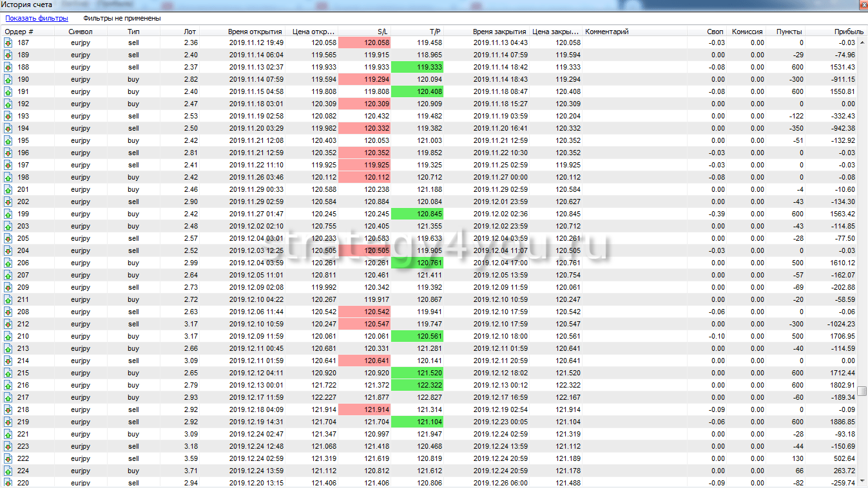Select the icon beside order 215
This screenshot has width=868, height=488.
click(8, 373)
